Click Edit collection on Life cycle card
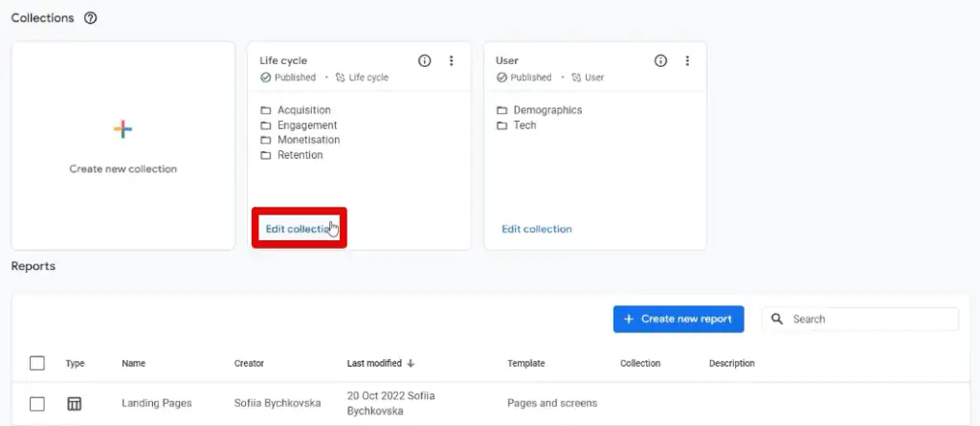 pyautogui.click(x=299, y=229)
